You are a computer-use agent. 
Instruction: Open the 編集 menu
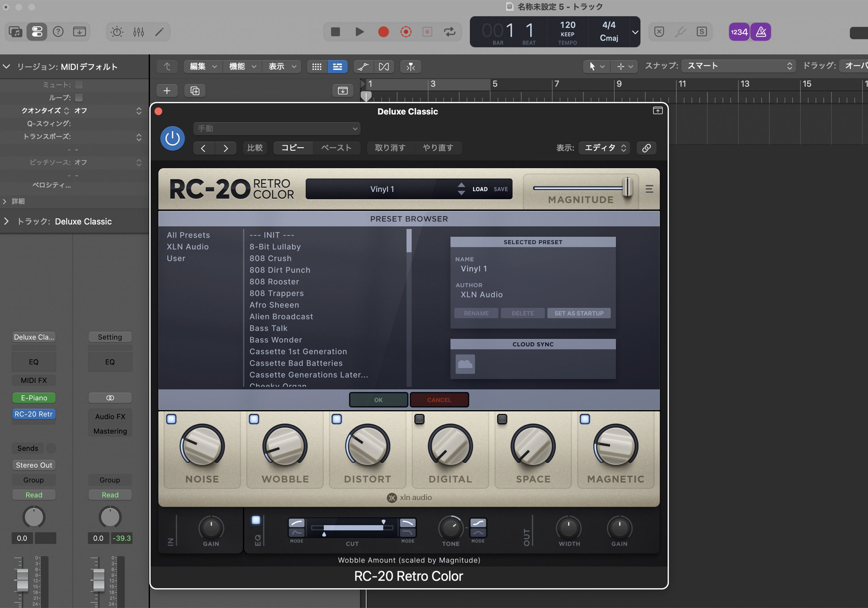[x=203, y=67]
